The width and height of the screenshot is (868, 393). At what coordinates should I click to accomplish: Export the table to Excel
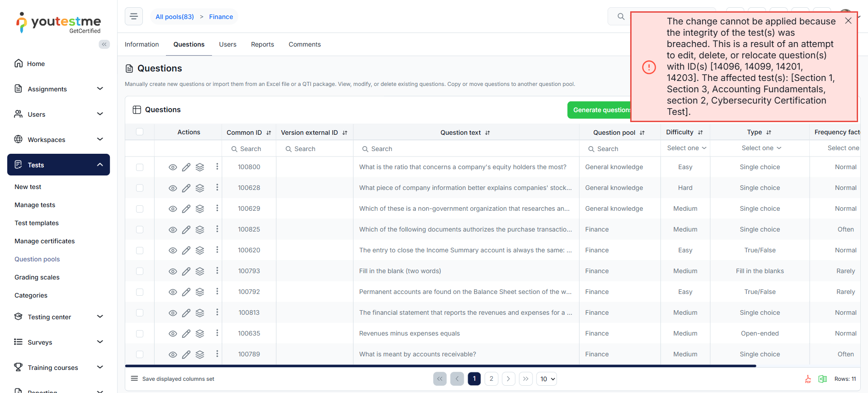[822, 379]
